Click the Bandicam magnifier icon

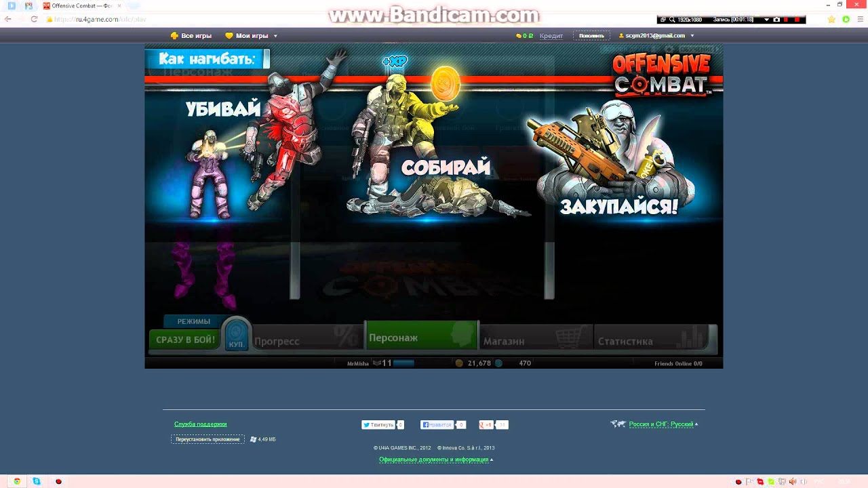pyautogui.click(x=672, y=20)
